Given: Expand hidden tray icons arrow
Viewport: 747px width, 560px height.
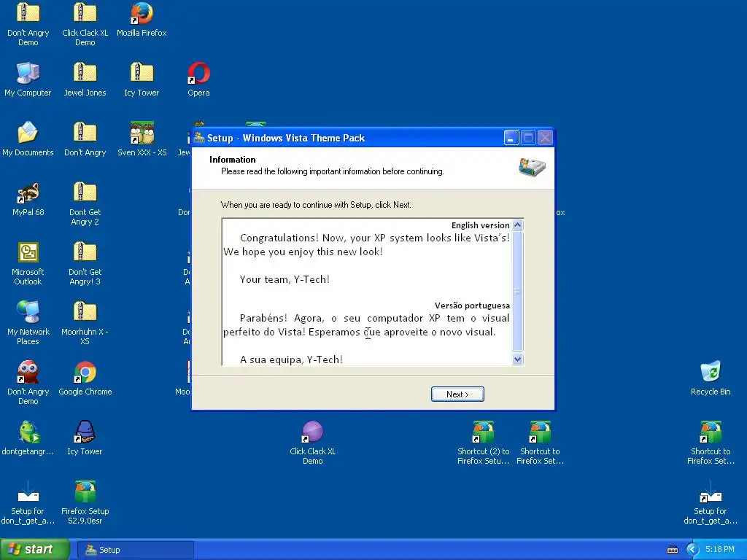Looking at the screenshot, I should [692, 550].
